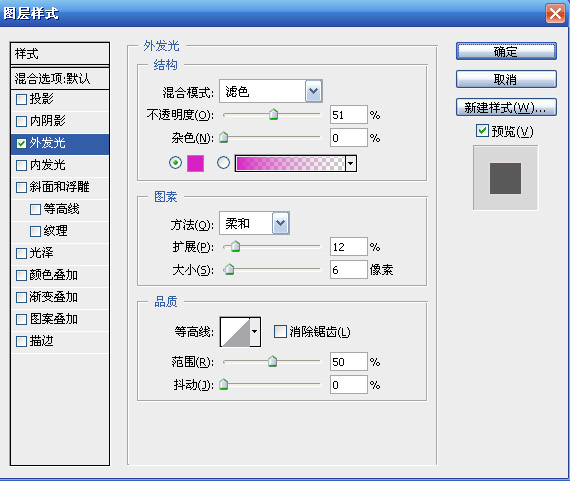The width and height of the screenshot is (570, 481).
Task: Select the Stroke (描边) style item
Action: (x=60, y=341)
